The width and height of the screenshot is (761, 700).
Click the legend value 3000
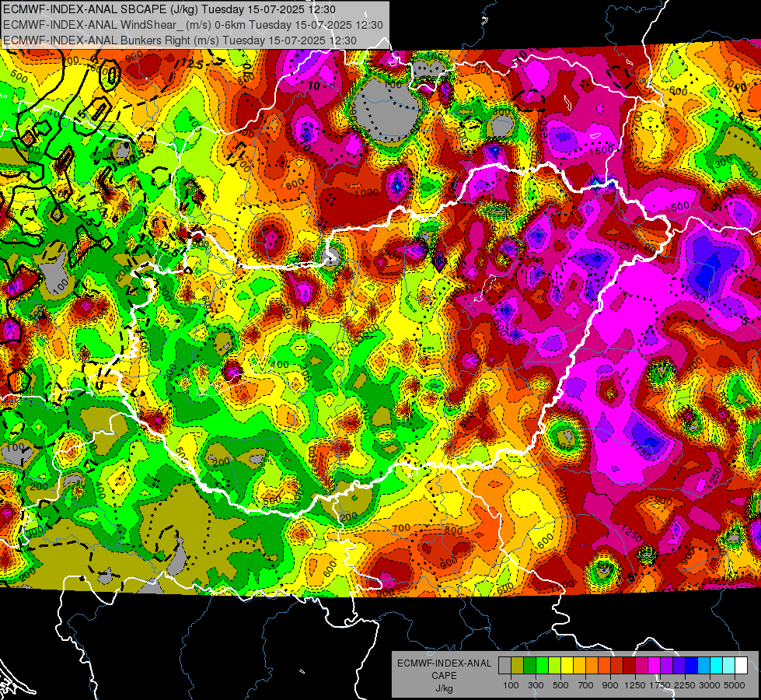point(710,685)
